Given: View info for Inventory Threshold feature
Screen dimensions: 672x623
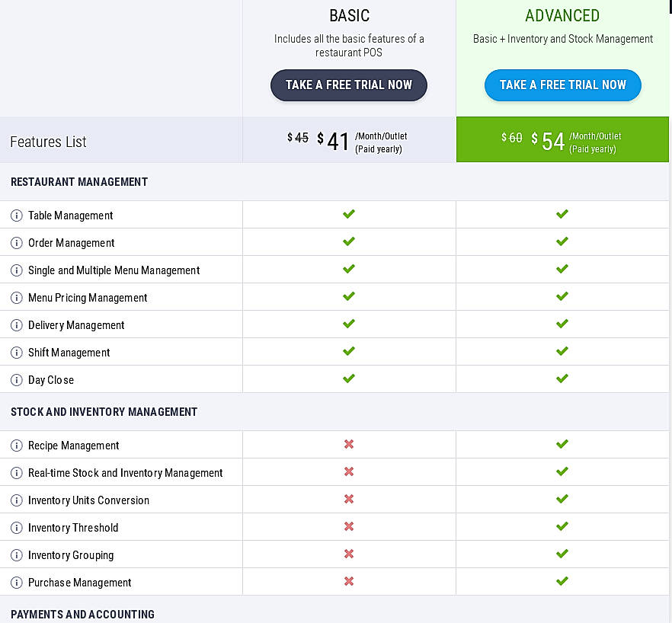Looking at the screenshot, I should coord(17,528).
